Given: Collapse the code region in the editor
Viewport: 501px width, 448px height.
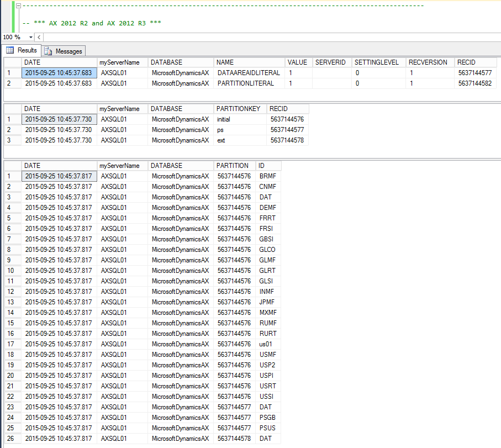Looking at the screenshot, I should click(18, 6).
